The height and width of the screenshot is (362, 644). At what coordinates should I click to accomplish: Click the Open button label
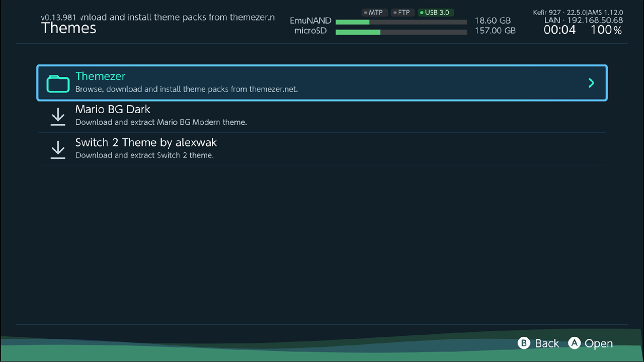[x=599, y=343]
